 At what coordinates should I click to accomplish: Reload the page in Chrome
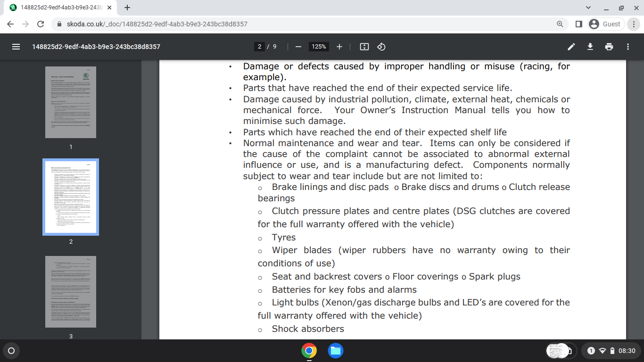click(x=41, y=24)
